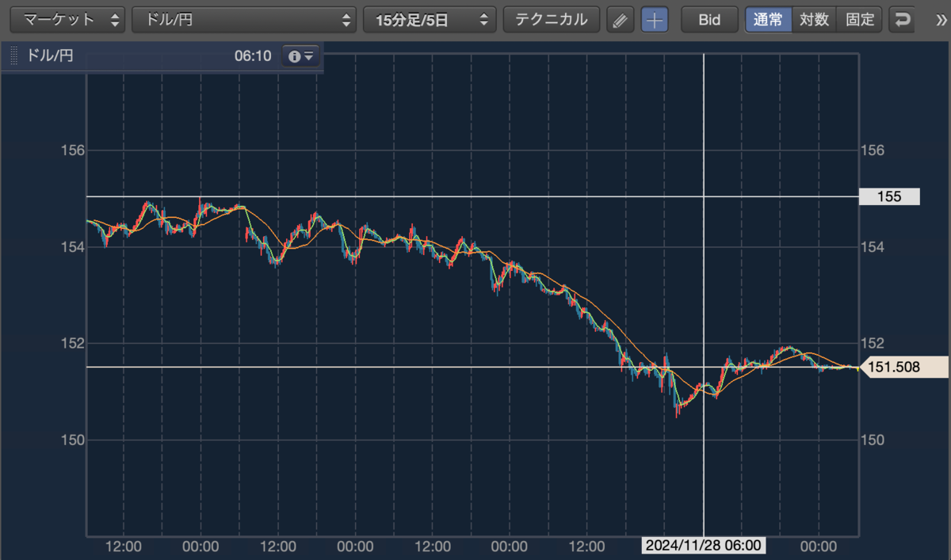The width and height of the screenshot is (951, 560).
Task: Open the info dropdown icon beside 06:10
Action: [301, 56]
